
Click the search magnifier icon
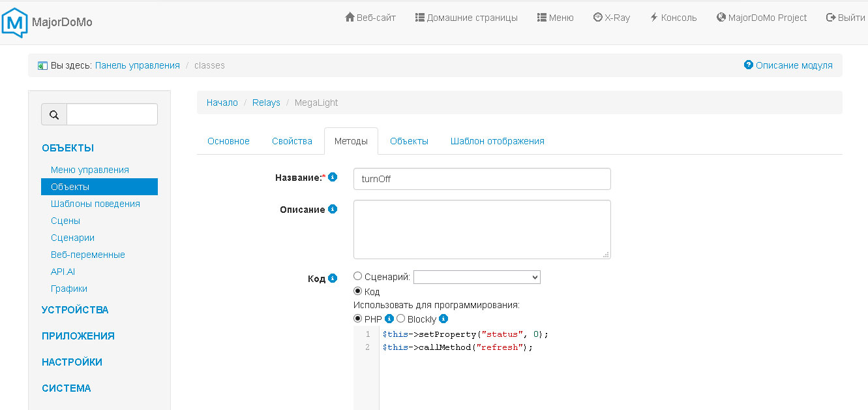click(x=54, y=114)
